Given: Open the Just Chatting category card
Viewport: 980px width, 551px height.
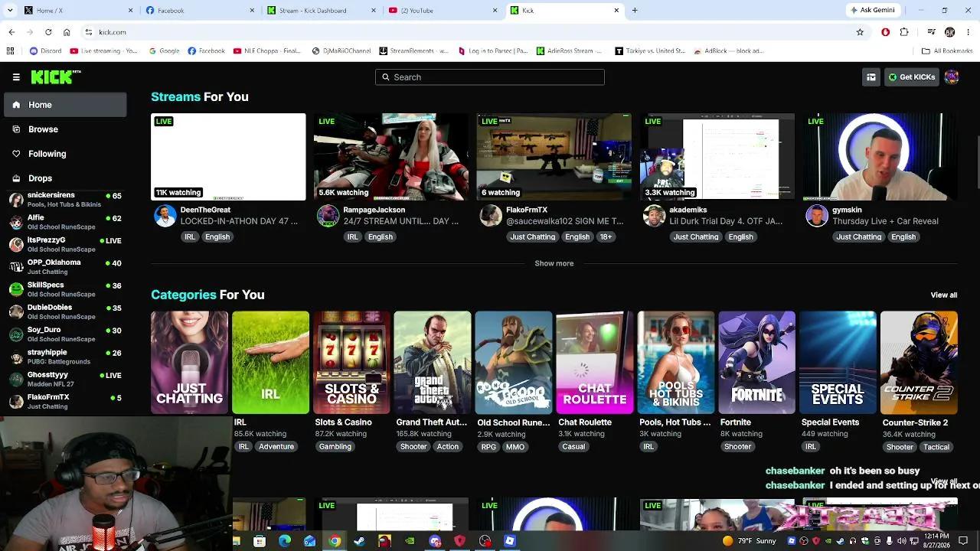Looking at the screenshot, I should tap(189, 362).
